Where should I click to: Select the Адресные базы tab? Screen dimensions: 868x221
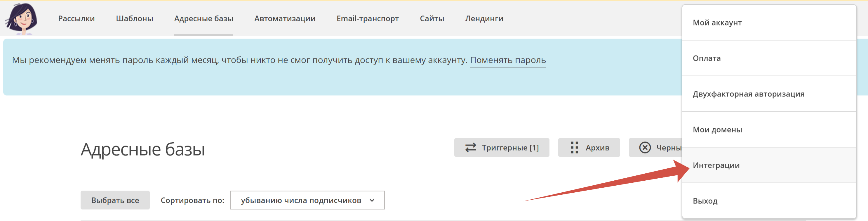coord(203,18)
